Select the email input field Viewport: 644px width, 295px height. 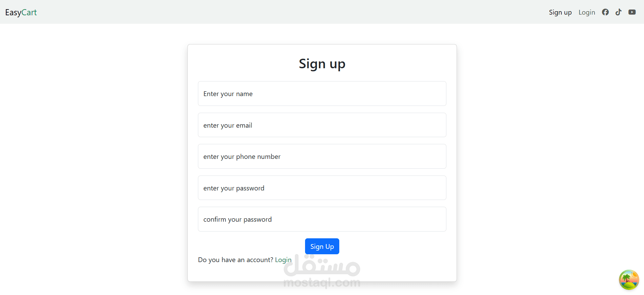[322, 125]
